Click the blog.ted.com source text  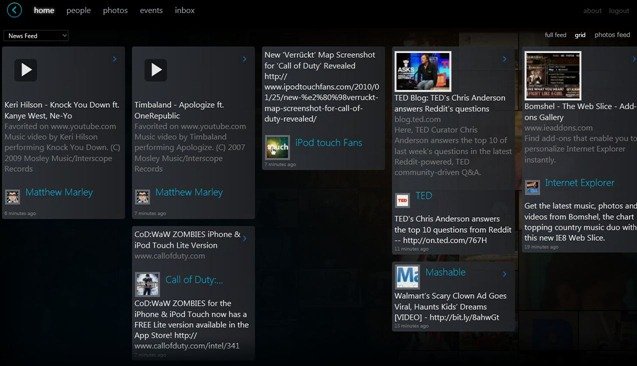[x=417, y=119]
